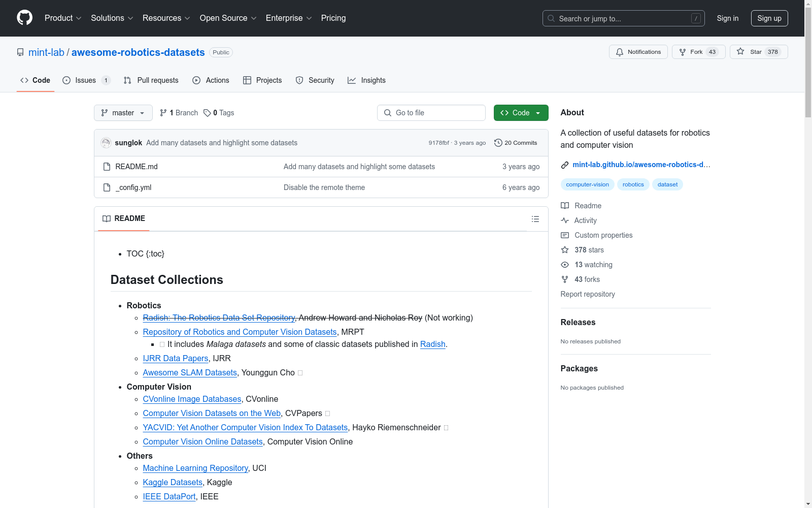Click the star icon beside 378 stars

565,250
